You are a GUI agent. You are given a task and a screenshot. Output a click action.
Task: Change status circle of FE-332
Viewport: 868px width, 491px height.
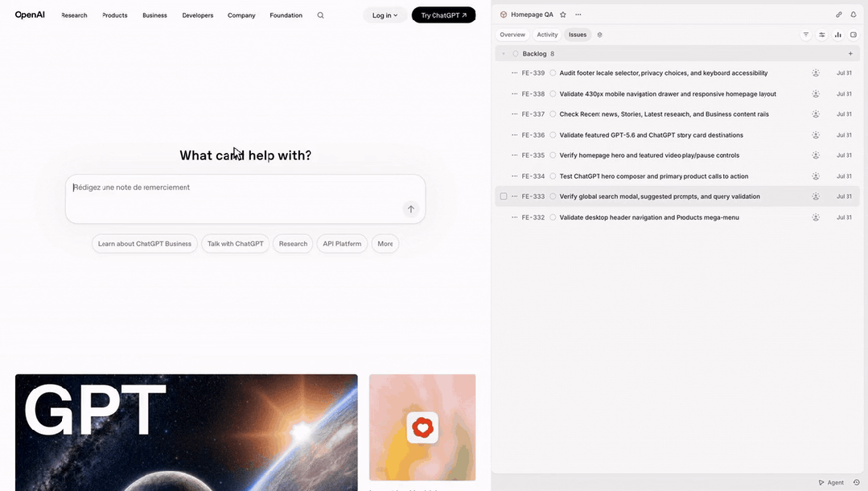(553, 217)
